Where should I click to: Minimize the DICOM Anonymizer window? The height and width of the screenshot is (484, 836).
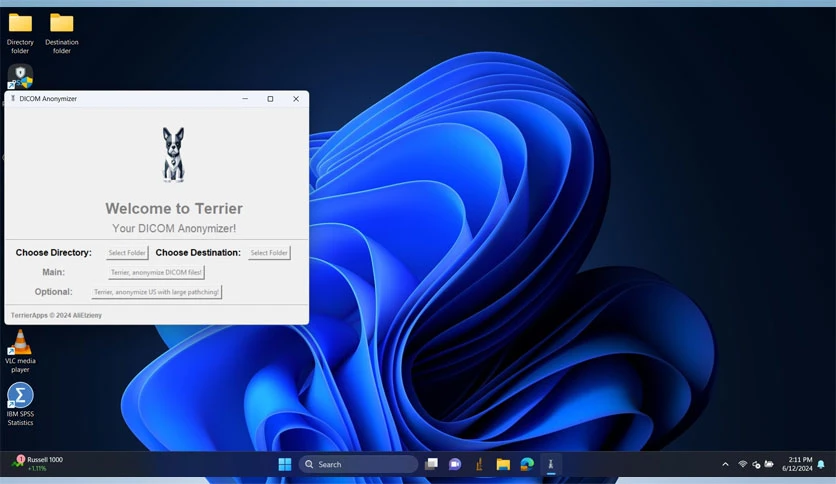pos(245,99)
